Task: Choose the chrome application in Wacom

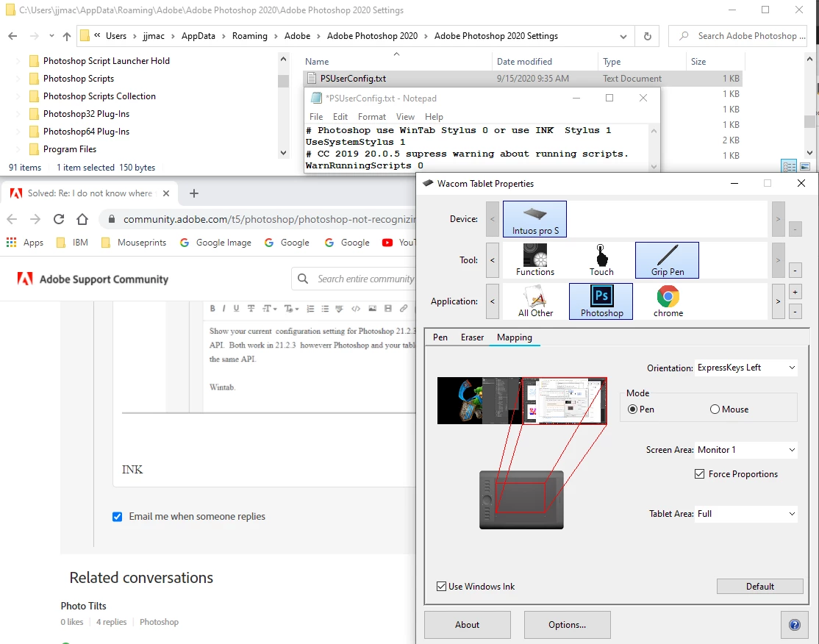Action: point(668,301)
